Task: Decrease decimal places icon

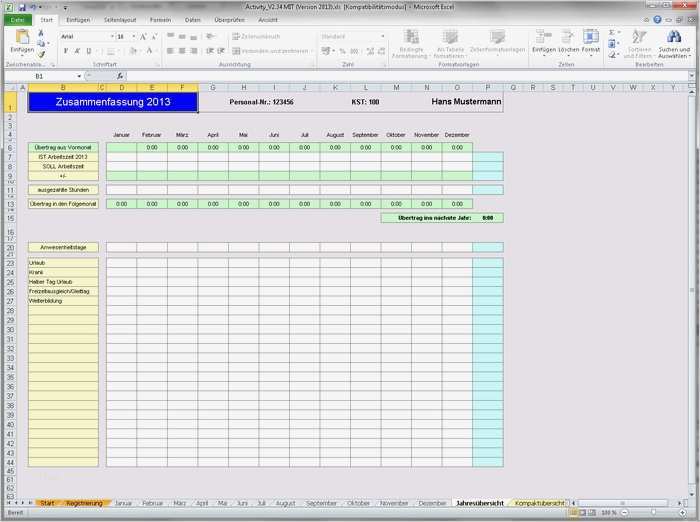Action: 382,51
